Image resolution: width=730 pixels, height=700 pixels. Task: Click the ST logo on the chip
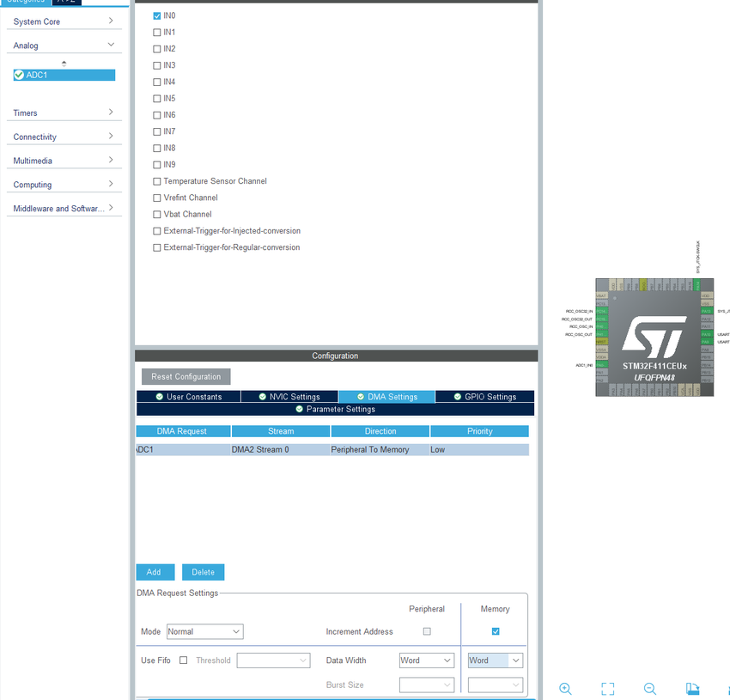[x=654, y=338]
